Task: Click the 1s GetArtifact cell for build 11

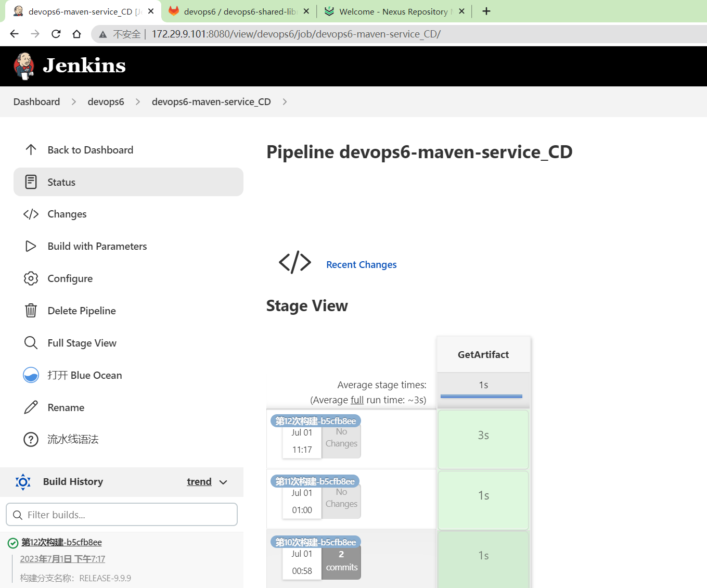Action: (483, 500)
